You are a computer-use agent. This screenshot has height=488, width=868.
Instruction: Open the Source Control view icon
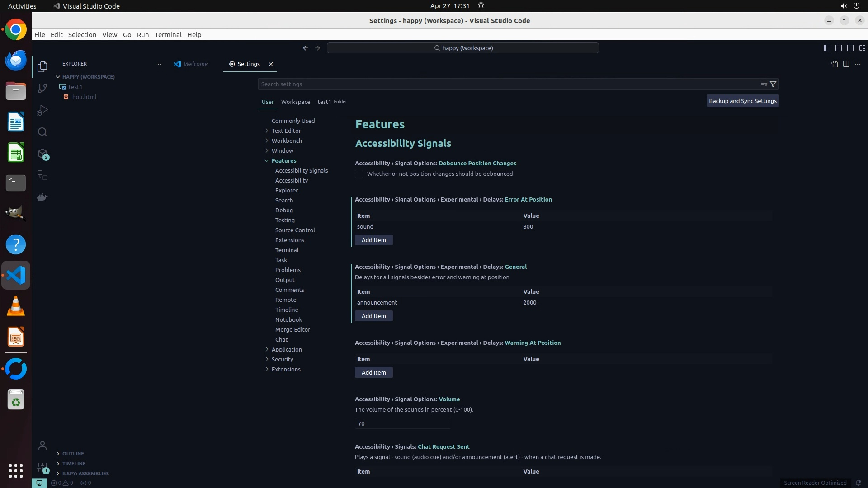[42, 89]
